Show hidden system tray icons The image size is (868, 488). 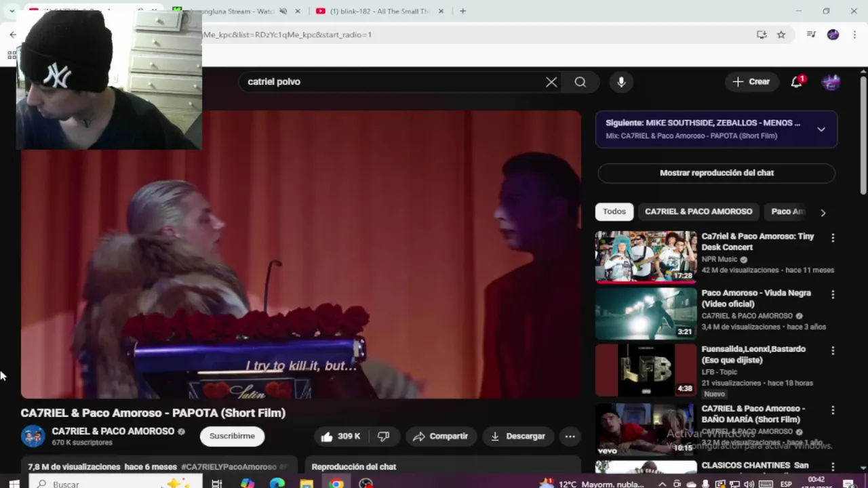click(x=663, y=484)
